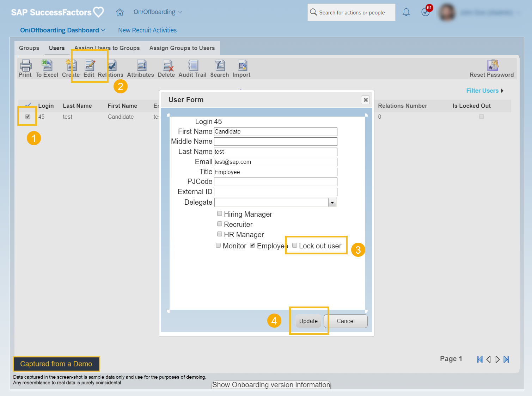Uncheck the Employee checkbox

[252, 245]
